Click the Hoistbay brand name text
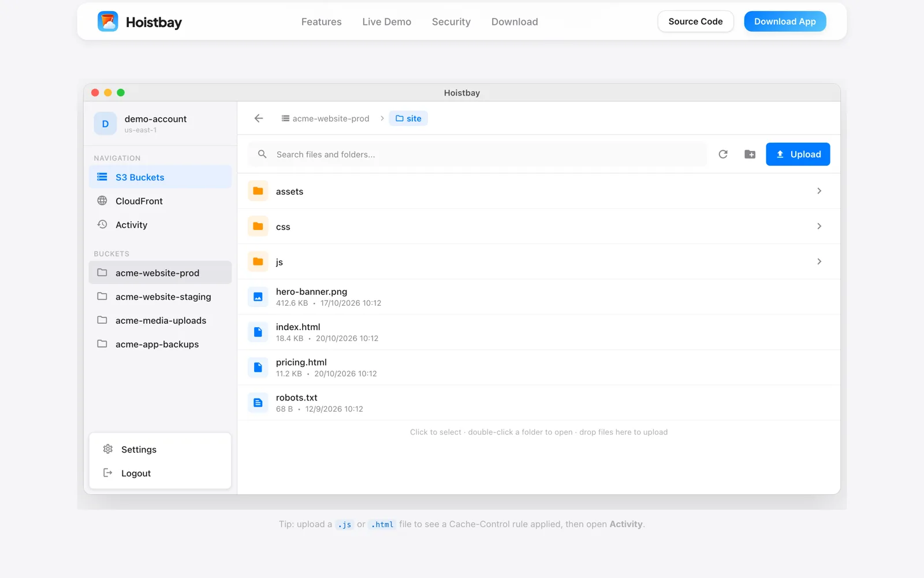This screenshot has width=924, height=578. (154, 22)
